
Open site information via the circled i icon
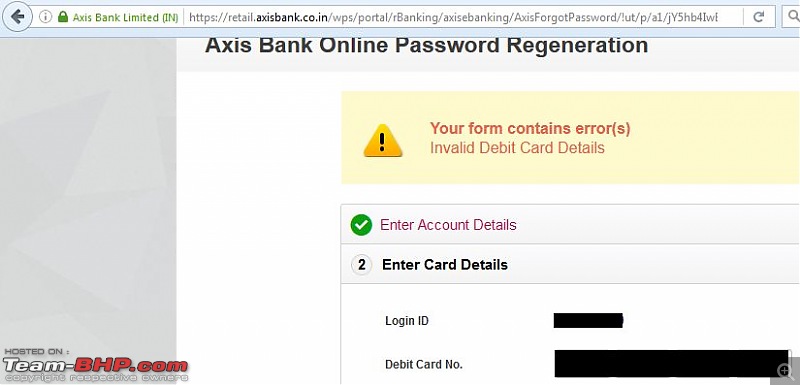tap(45, 17)
